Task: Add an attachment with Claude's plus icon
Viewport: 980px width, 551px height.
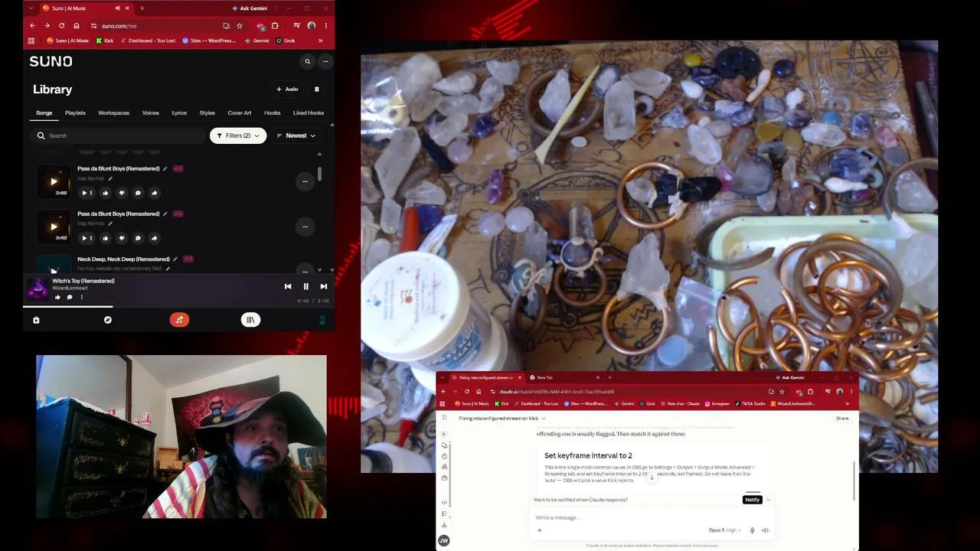Action: pos(539,530)
